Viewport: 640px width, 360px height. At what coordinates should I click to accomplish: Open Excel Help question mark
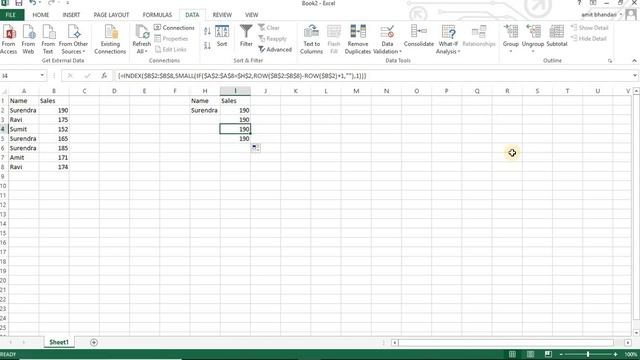coord(579,3)
